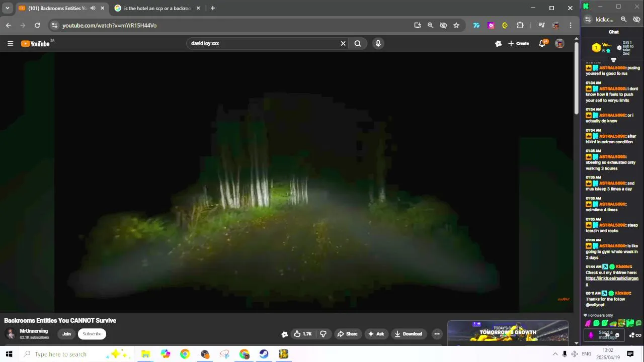Open emoji picker in Kick chat input
The width and height of the screenshot is (644, 362).
pos(617,335)
